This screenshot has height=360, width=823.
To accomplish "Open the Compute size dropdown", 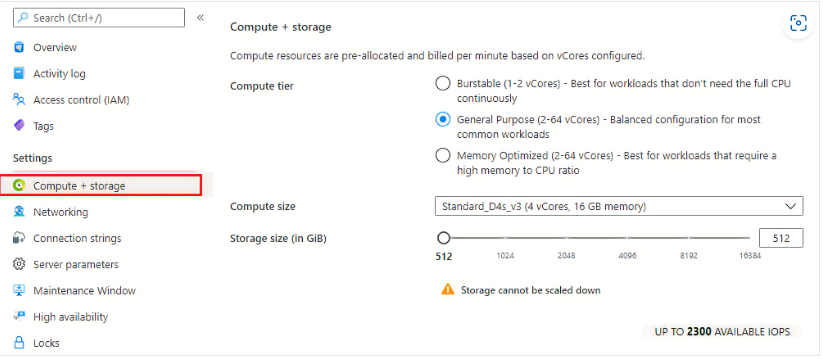I will coord(619,206).
